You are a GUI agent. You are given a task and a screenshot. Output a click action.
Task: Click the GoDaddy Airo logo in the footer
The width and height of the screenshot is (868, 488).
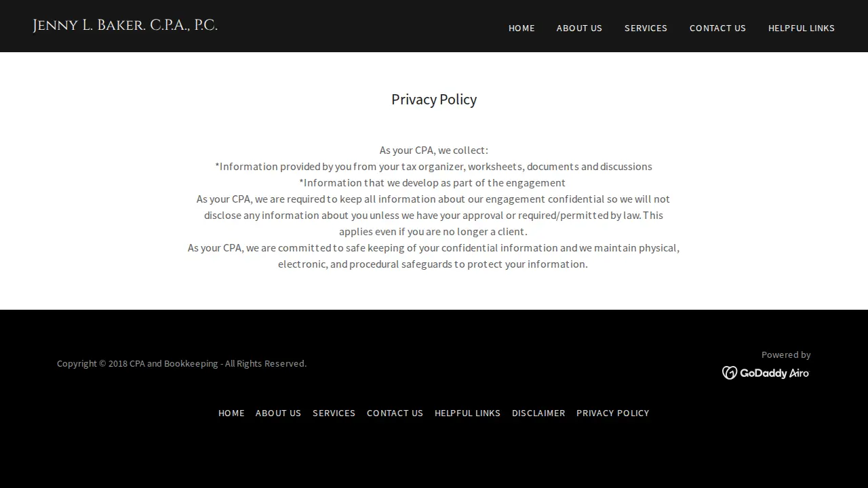click(x=766, y=373)
